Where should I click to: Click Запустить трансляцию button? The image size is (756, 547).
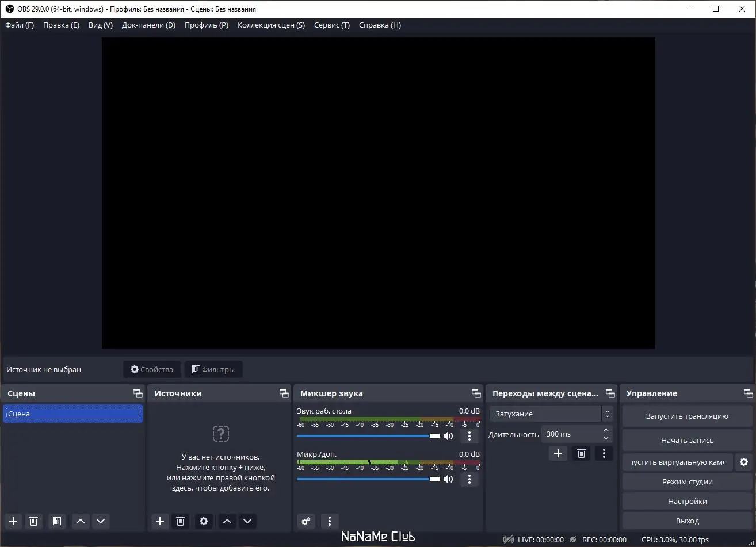coord(688,416)
